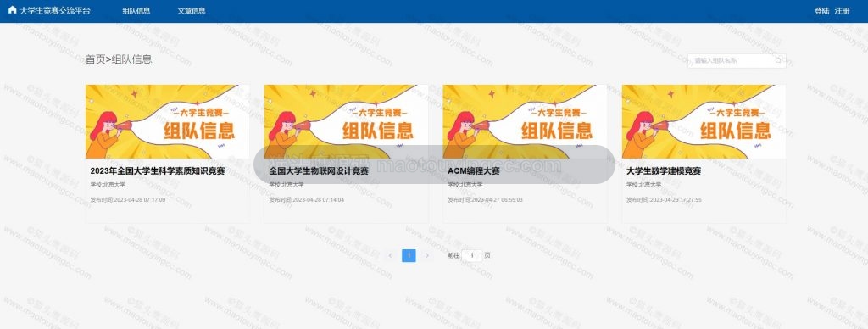Open the 全国大学生物联网设计竞赛 card banner image
Image resolution: width=868 pixels, height=329 pixels.
346,121
